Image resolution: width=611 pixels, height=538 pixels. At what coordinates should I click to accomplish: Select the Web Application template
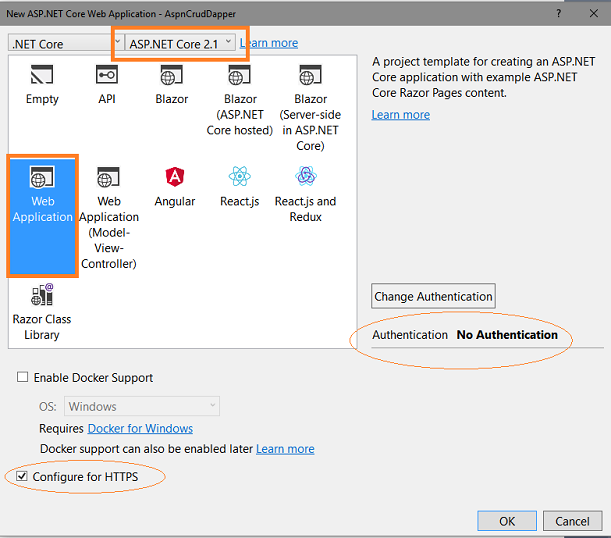click(x=42, y=215)
